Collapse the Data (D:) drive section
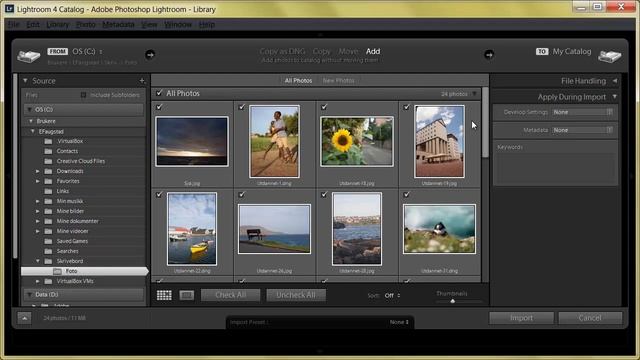640x360 pixels. (29, 295)
